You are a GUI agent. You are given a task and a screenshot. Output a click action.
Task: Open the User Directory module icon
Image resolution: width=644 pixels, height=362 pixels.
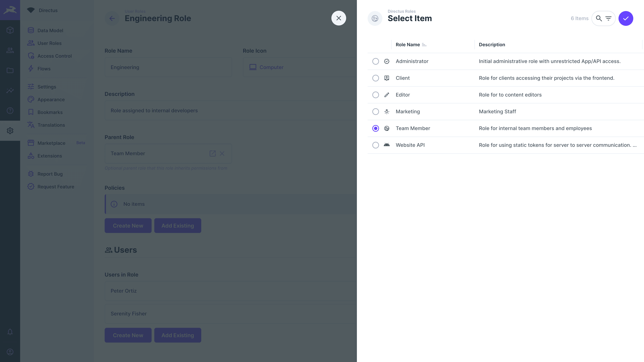[x=10, y=50]
